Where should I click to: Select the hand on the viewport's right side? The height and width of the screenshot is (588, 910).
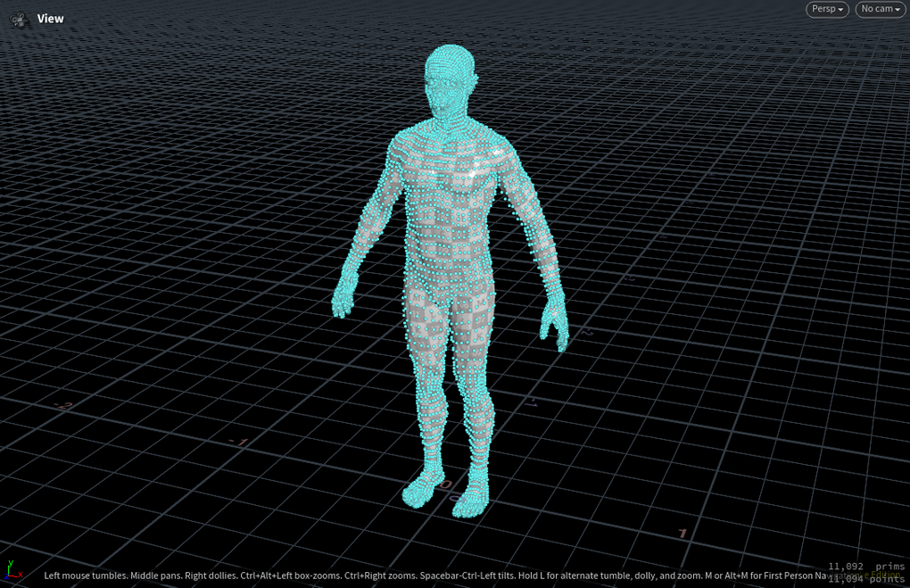555,324
